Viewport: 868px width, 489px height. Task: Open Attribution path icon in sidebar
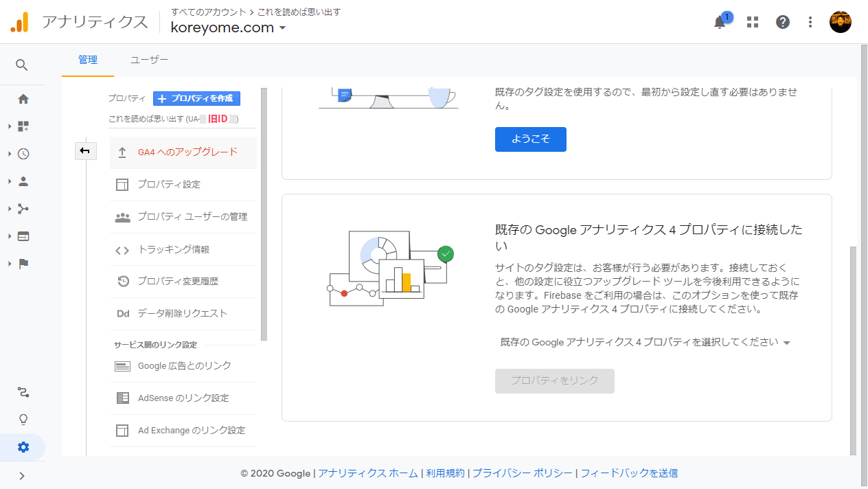pos(23,393)
